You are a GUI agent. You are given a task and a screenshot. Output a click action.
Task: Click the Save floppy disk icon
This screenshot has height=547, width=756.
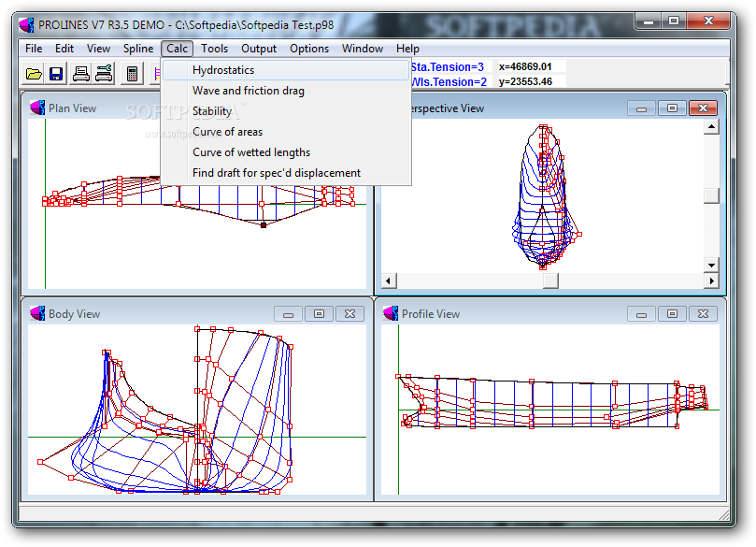tap(56, 74)
